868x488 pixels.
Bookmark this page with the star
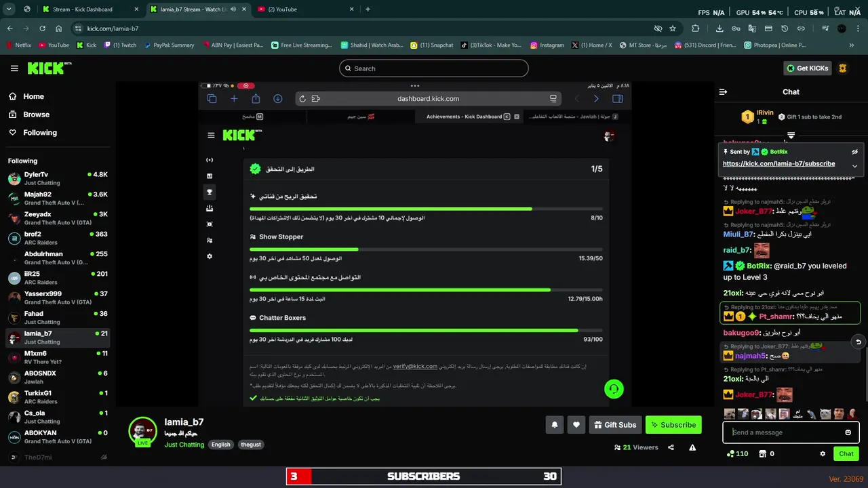(673, 28)
